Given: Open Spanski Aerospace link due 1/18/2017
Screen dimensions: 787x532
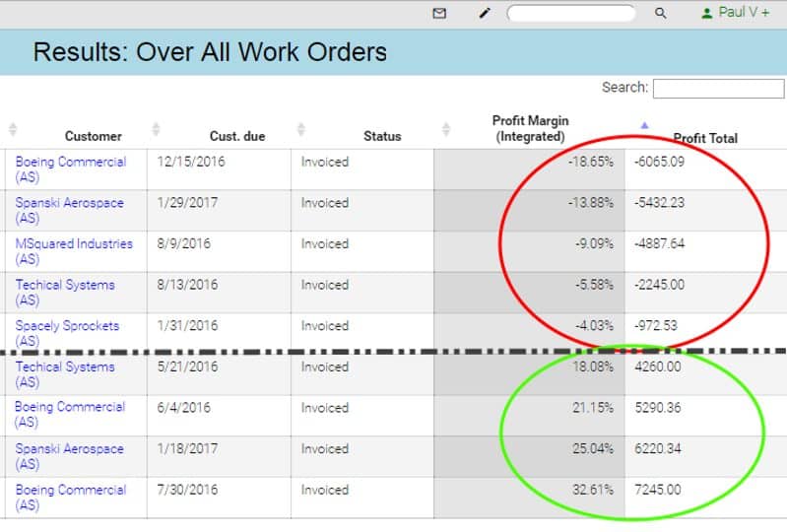Looking at the screenshot, I should (x=69, y=456).
